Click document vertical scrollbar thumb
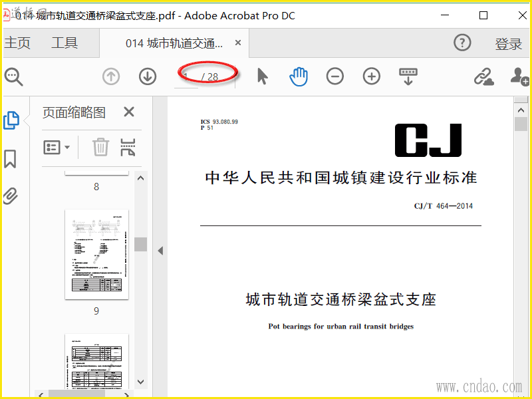Viewport: 532px width, 399px height. coord(521,124)
